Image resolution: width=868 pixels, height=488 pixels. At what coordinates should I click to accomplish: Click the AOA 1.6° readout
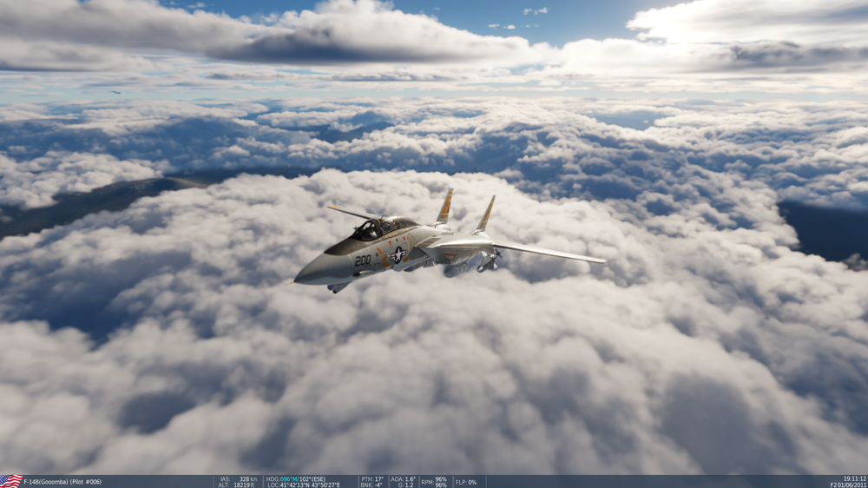point(403,479)
